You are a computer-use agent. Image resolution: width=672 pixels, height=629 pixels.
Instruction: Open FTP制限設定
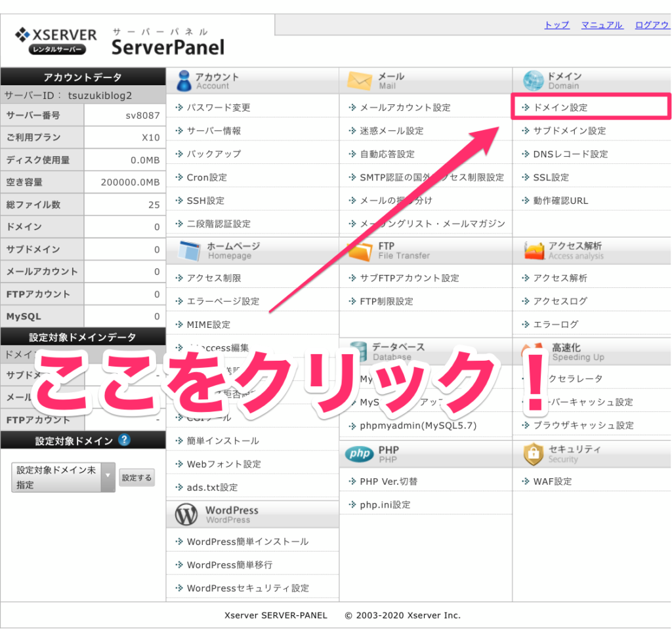pos(386,301)
